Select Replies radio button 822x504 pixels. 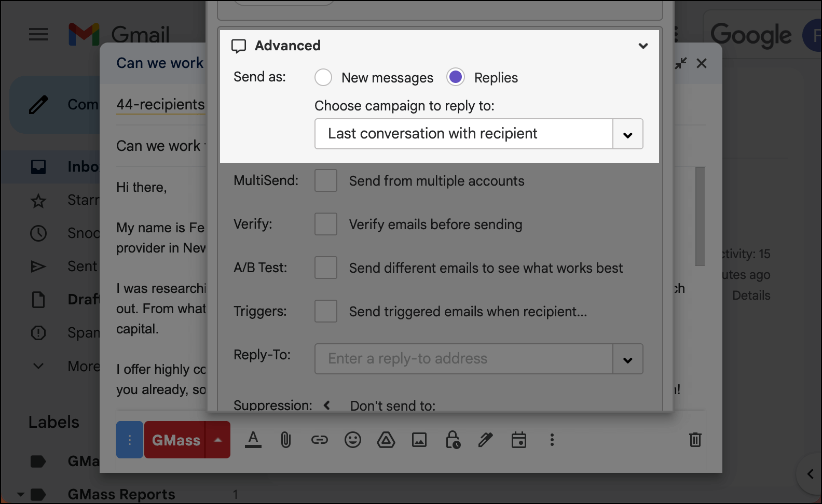pos(456,77)
